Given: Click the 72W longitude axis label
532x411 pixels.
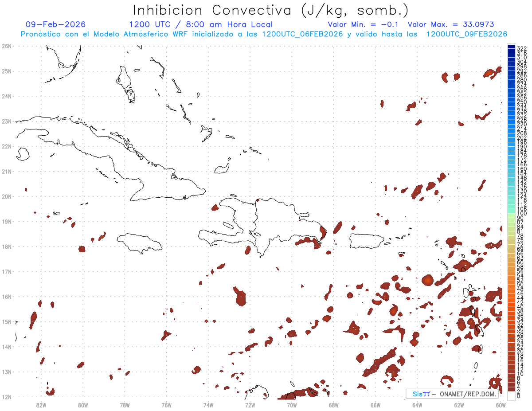Looking at the screenshot, I should tap(250, 405).
